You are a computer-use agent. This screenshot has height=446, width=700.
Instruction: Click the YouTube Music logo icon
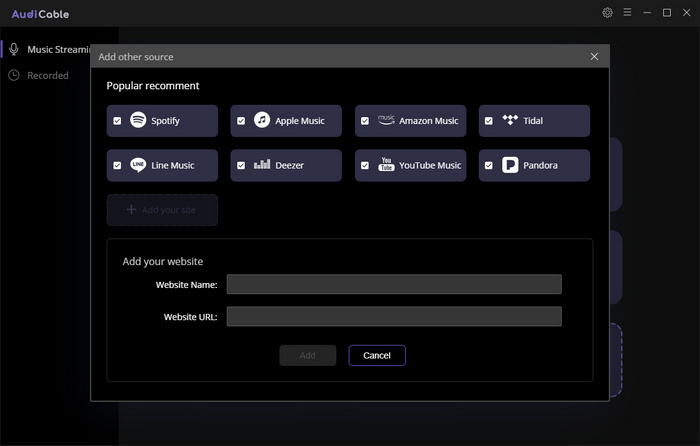(386, 164)
